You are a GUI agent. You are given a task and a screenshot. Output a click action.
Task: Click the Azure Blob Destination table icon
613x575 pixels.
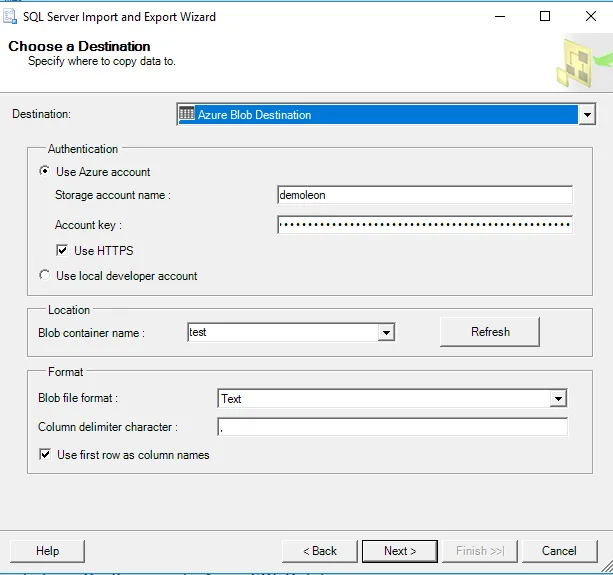(186, 114)
